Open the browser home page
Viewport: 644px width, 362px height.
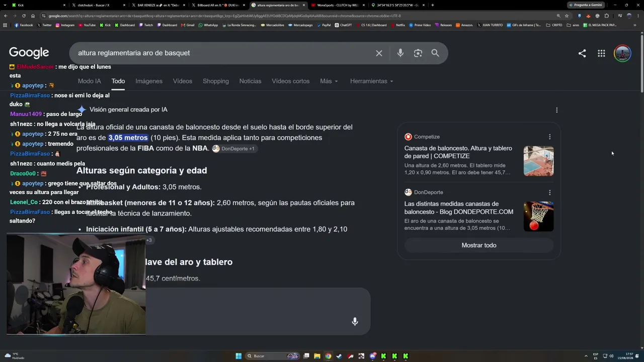pos(33,16)
